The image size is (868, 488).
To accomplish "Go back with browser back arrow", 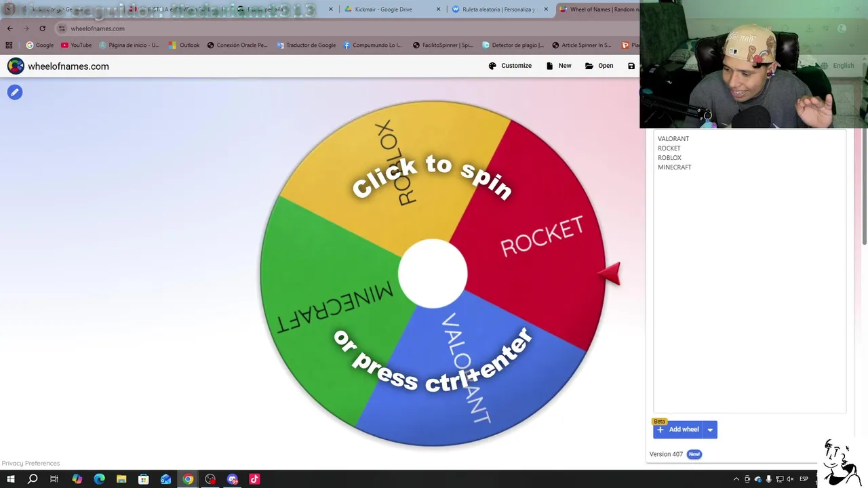I will 9,28.
